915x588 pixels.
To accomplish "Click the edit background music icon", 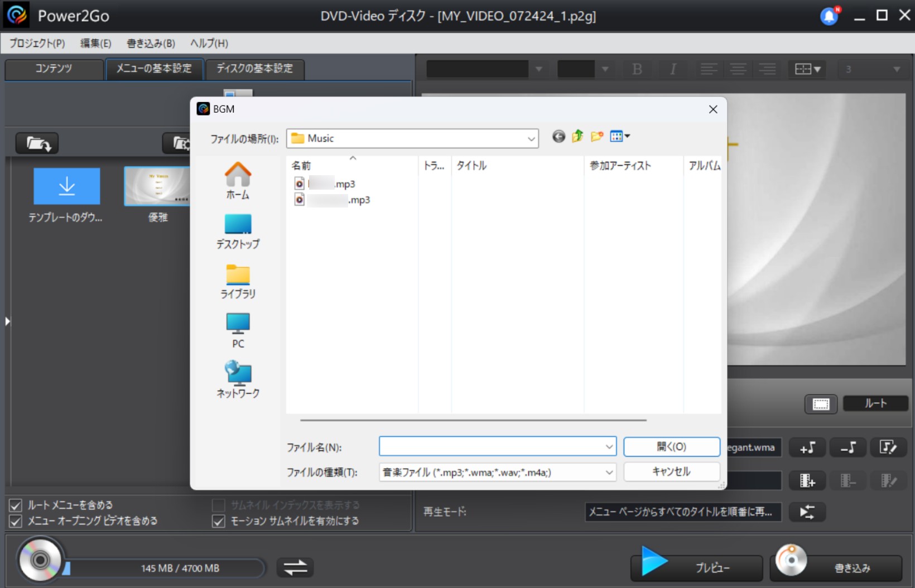I will pyautogui.click(x=888, y=447).
